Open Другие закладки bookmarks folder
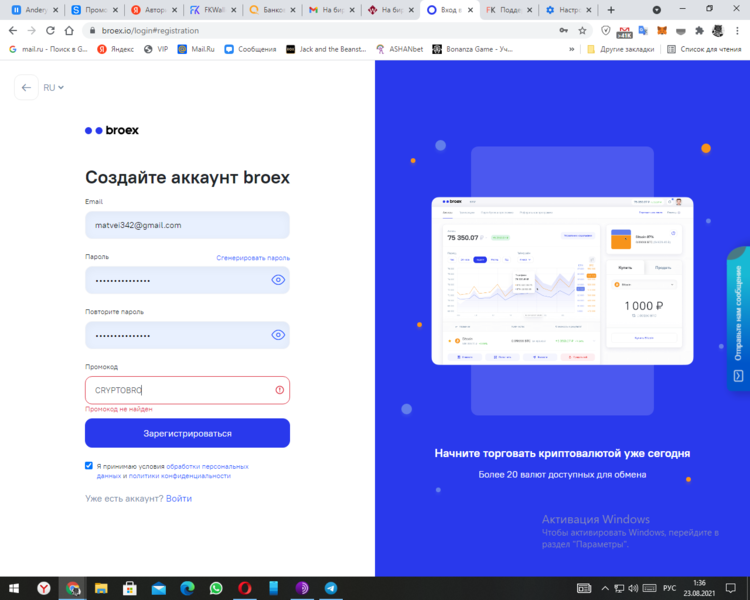The width and height of the screenshot is (750, 600). [620, 48]
